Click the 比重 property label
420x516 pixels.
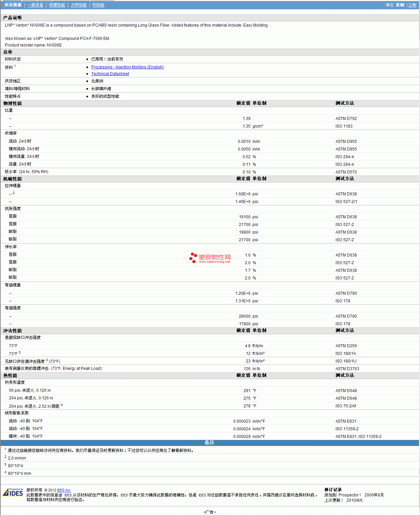pos(9,110)
